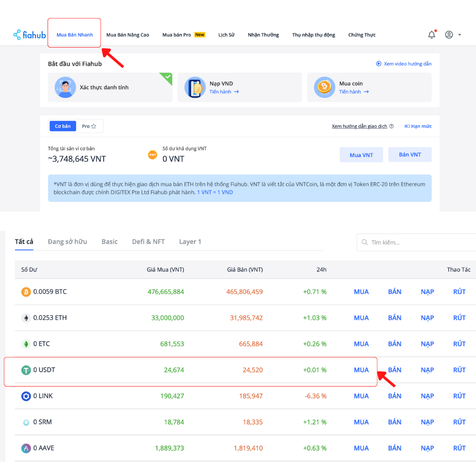
Task: Click the search magnifier icon
Action: (x=364, y=242)
